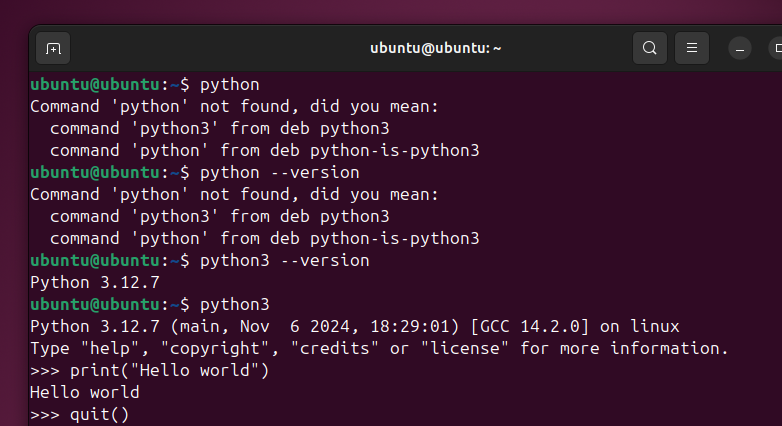Click the word "copyright" in the banner
Screen dimensions: 782x426
(219, 348)
